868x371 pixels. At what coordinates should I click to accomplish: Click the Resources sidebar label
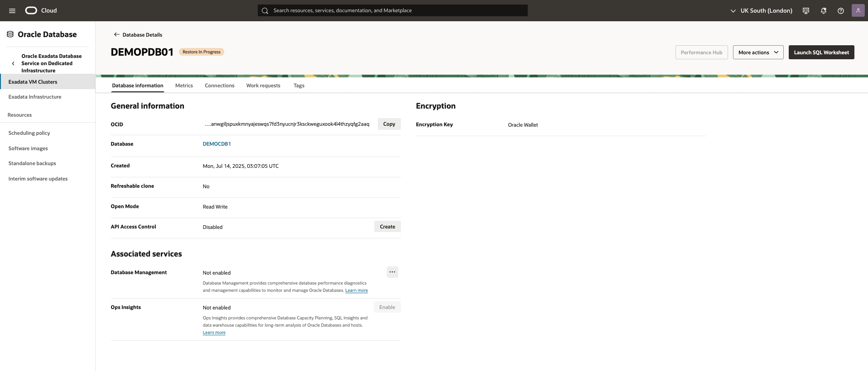click(19, 115)
